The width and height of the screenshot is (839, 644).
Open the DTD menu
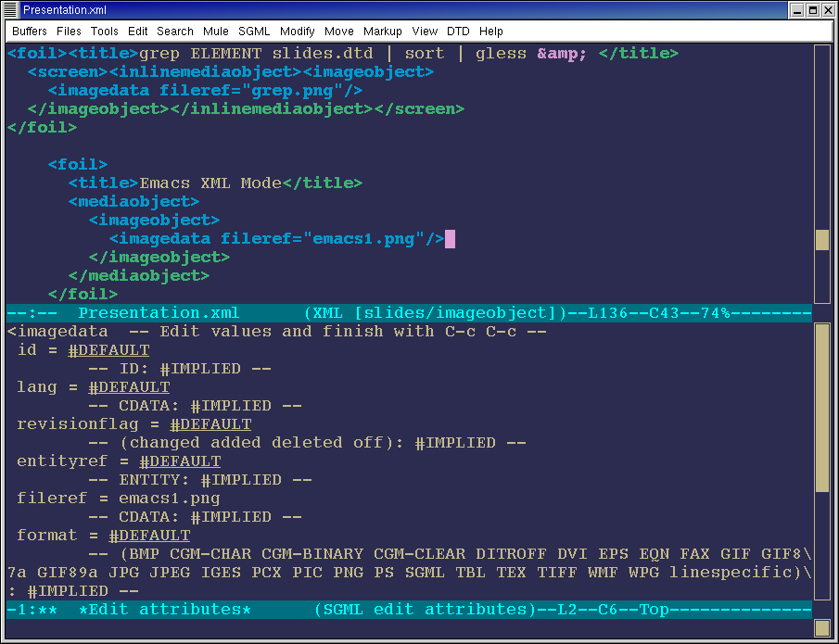pyautogui.click(x=458, y=32)
